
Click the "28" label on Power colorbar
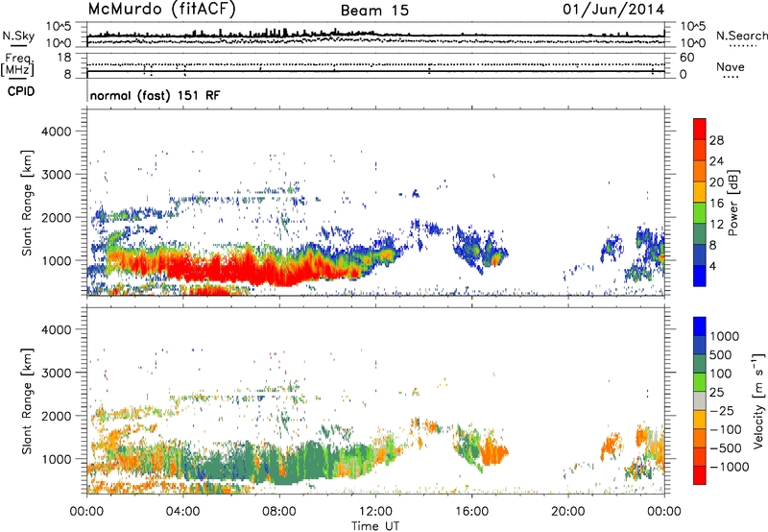716,140
